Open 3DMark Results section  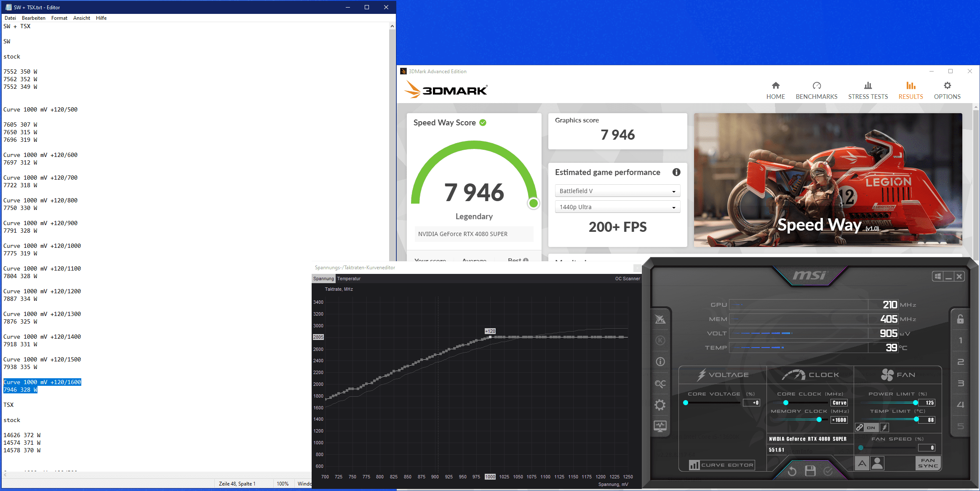(911, 91)
